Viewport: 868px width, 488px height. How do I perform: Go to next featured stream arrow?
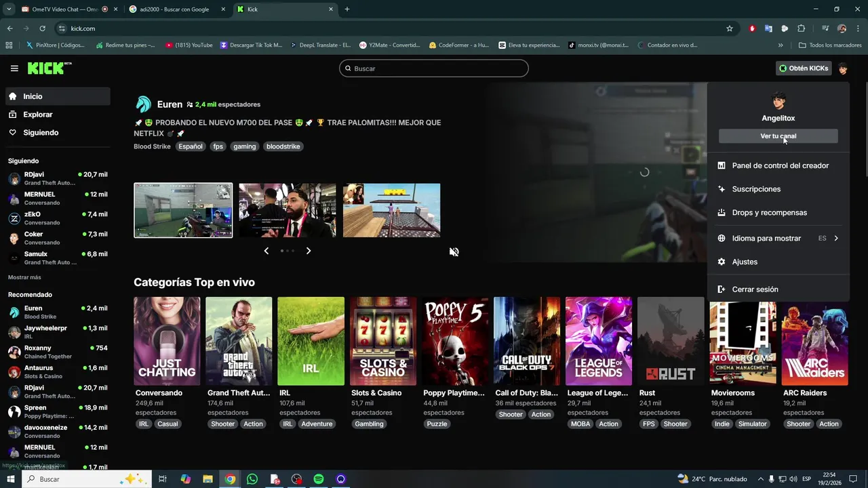pos(309,251)
